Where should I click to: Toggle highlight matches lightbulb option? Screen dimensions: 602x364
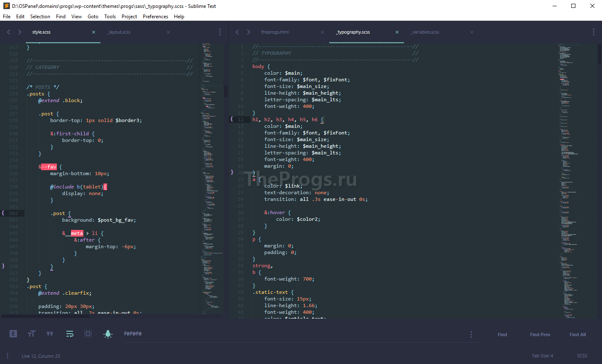[108, 334]
